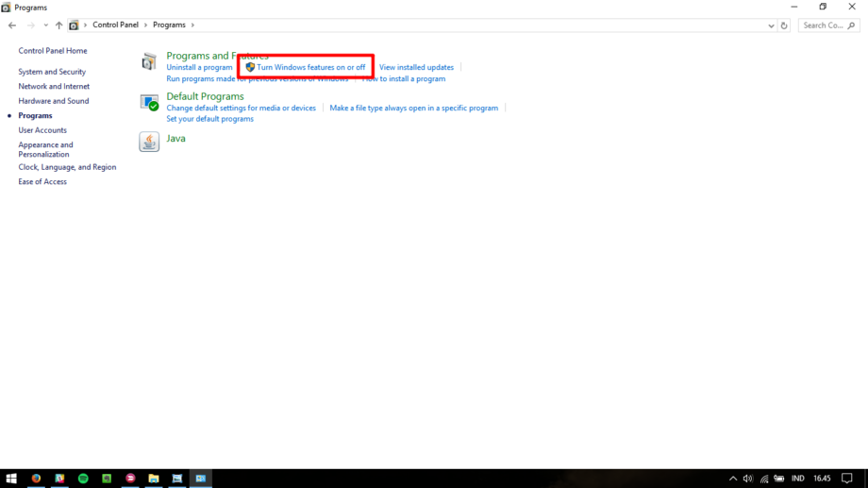Go up one level with Up arrow
Image resolution: width=868 pixels, height=488 pixels.
pyautogui.click(x=58, y=25)
